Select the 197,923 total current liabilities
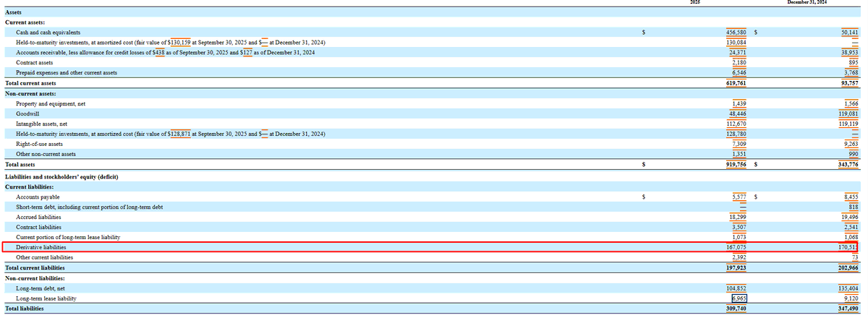The image size is (868, 315). click(736, 267)
